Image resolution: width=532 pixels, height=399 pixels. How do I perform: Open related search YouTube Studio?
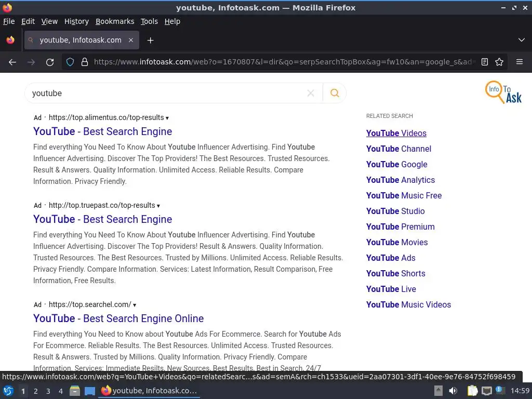coord(395,211)
